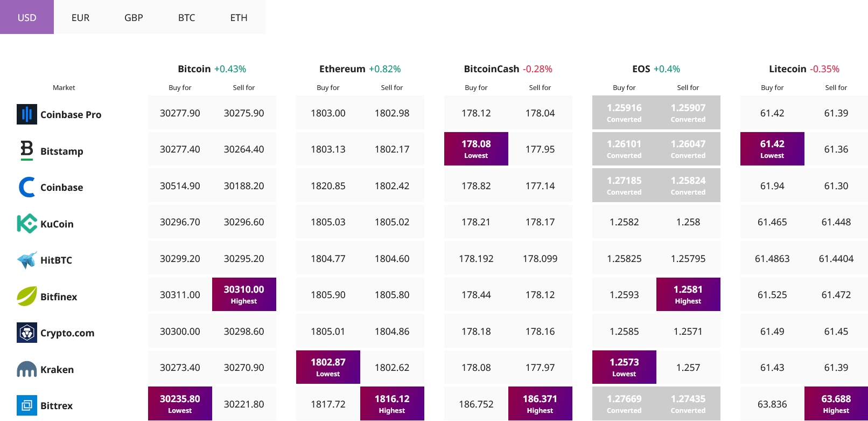Click Bitstamp Ethereum sell price 1802.17
This screenshot has width=868, height=421.
tap(392, 149)
